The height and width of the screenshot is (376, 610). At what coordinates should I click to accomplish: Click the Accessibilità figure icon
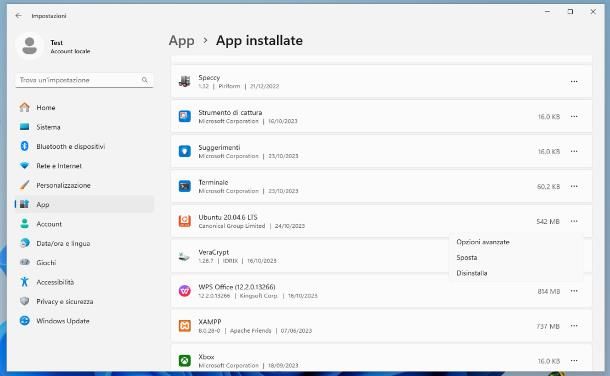[x=25, y=282]
